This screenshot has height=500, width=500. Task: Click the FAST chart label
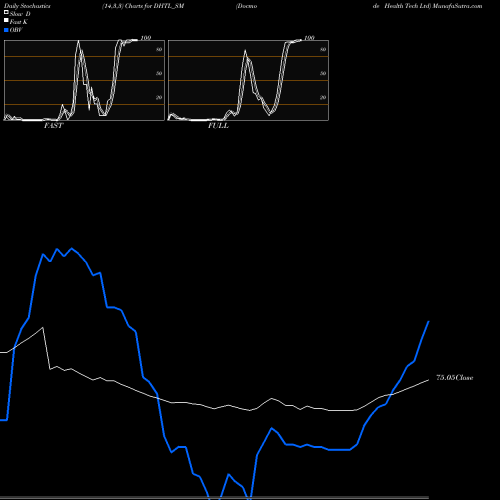coord(53,126)
